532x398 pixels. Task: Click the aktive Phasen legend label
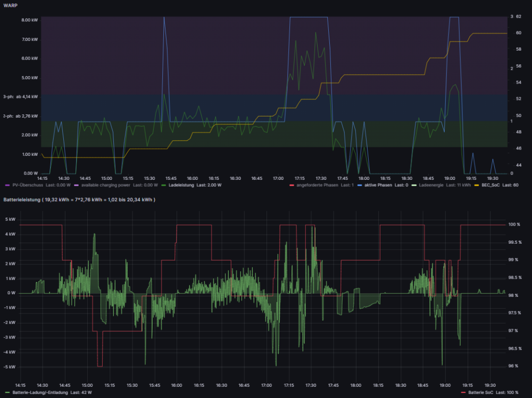[x=380, y=185]
